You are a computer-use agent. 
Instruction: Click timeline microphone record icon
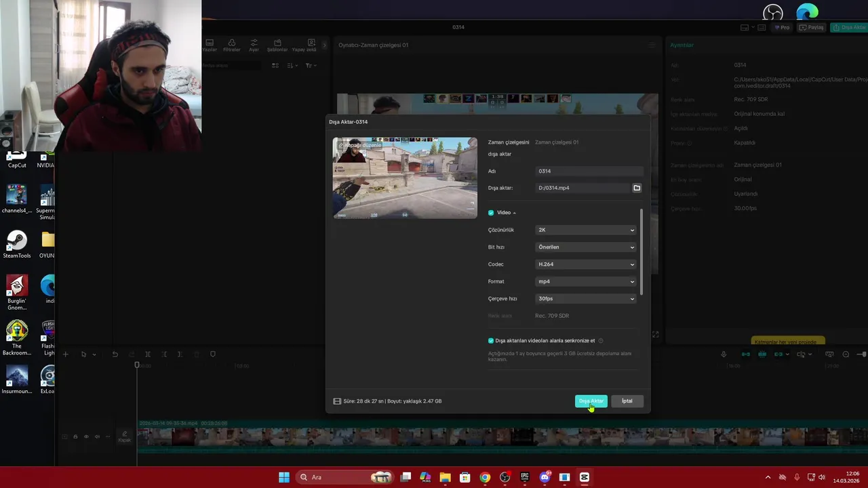click(x=724, y=354)
